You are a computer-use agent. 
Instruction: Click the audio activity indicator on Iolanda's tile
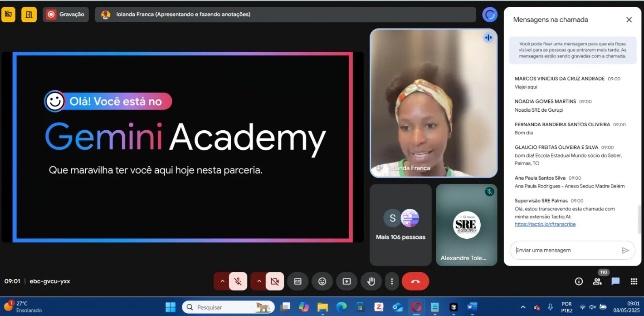click(x=488, y=38)
